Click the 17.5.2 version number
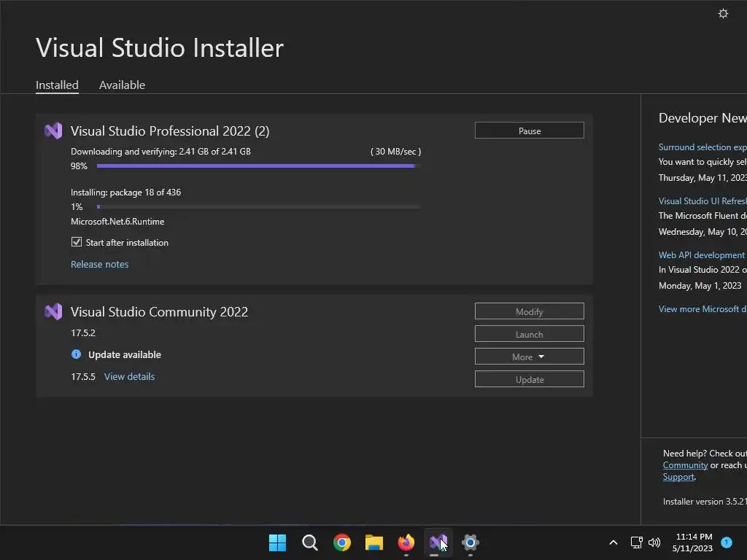 click(x=83, y=332)
